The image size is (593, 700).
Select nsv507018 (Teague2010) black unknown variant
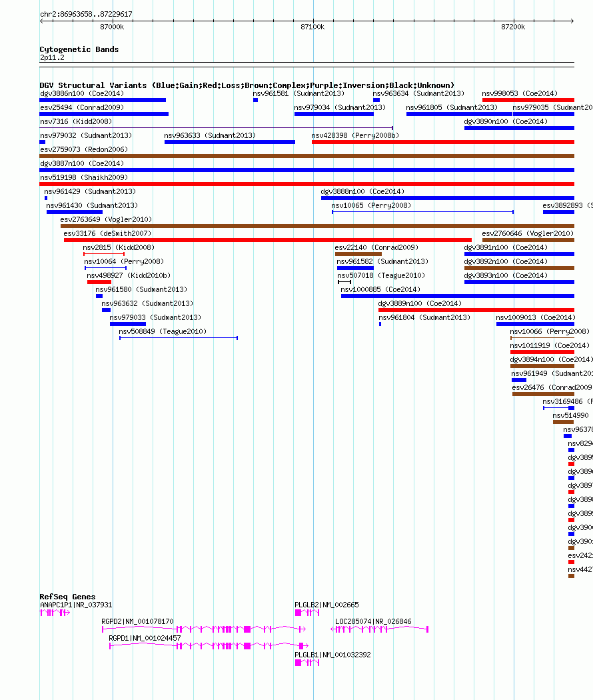coord(344,282)
